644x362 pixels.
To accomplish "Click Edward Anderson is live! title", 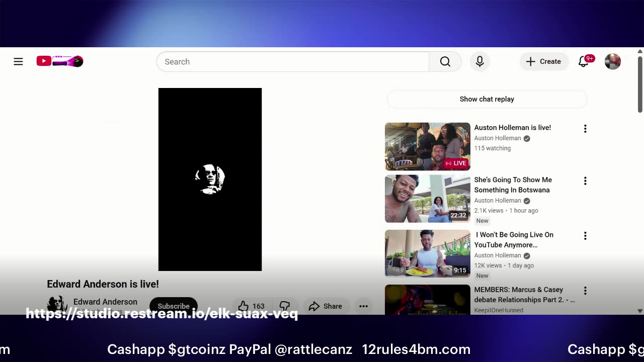I will 103,284.
